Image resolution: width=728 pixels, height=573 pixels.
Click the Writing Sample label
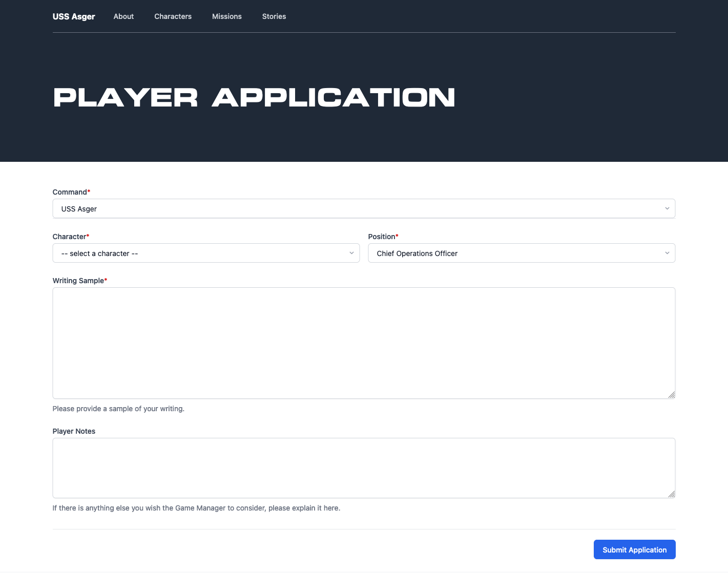point(80,281)
